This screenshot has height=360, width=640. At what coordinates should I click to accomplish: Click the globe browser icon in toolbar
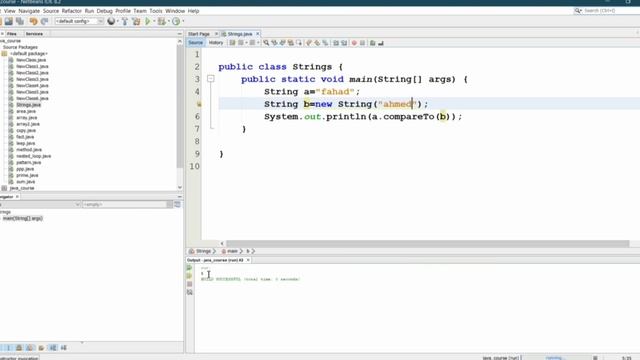coord(111,21)
